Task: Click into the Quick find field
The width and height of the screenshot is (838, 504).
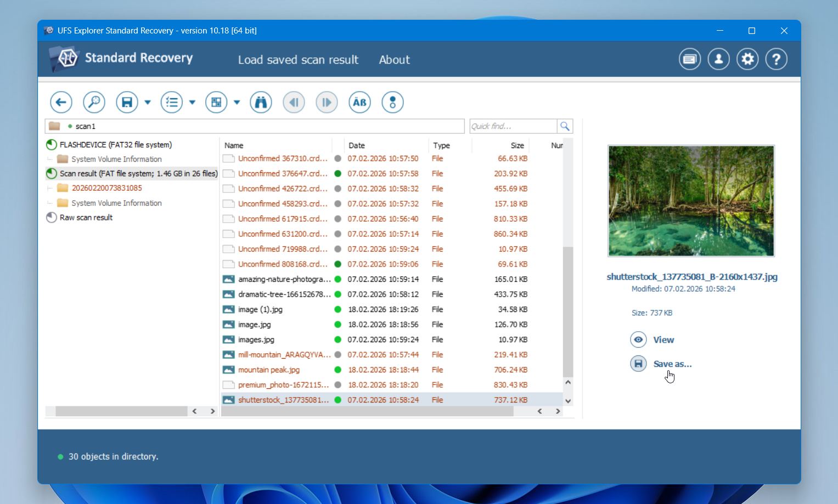Action: [x=513, y=126]
